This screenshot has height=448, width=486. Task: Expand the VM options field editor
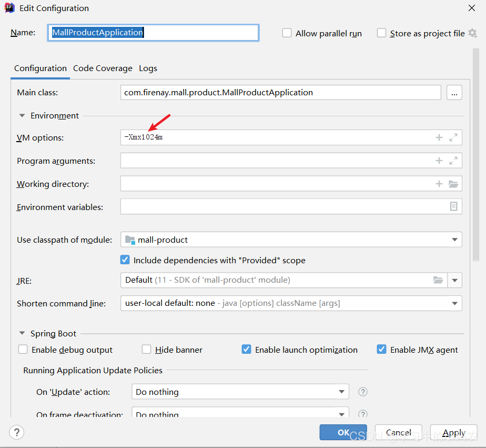coord(453,137)
